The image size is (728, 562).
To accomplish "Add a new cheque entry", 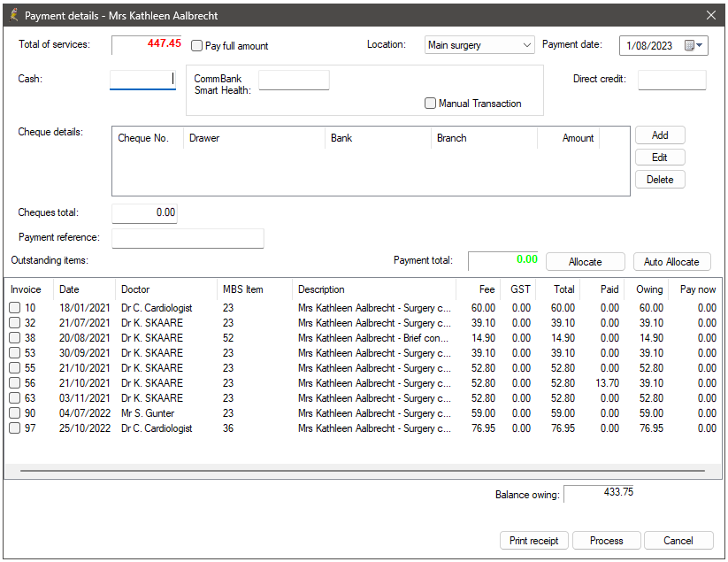I will 660,135.
